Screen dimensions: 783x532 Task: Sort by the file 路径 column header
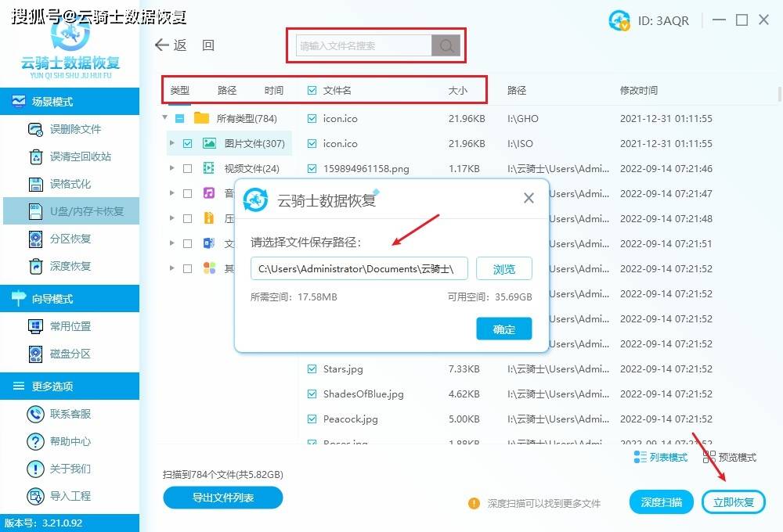516,90
